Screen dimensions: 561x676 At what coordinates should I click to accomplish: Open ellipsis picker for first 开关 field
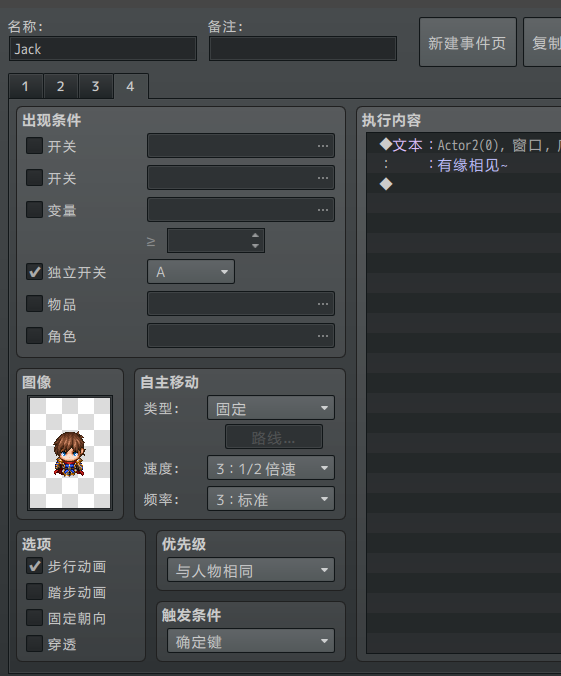(x=323, y=146)
